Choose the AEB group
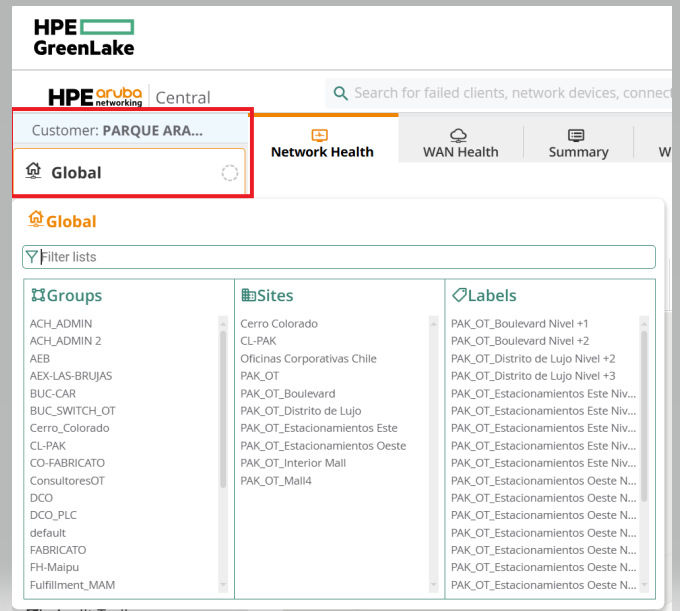 [40, 359]
